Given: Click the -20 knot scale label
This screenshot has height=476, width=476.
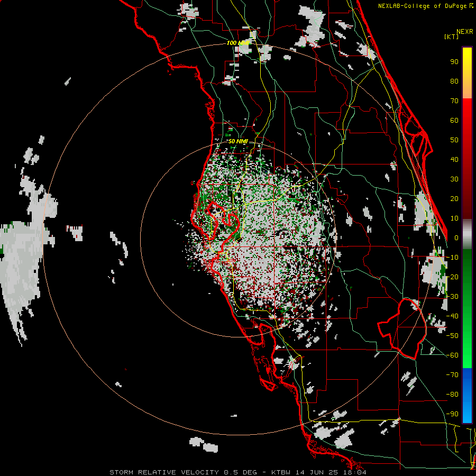Looking at the screenshot, I should pyautogui.click(x=452, y=277).
